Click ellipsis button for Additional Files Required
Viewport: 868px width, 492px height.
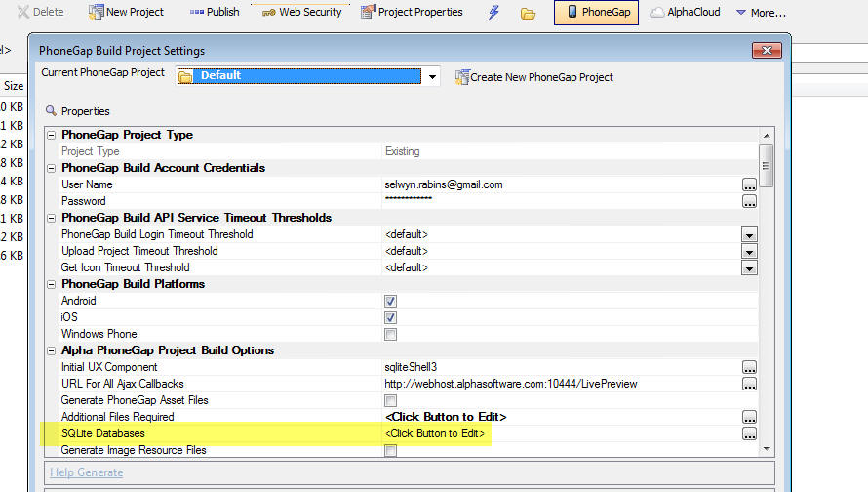click(749, 417)
